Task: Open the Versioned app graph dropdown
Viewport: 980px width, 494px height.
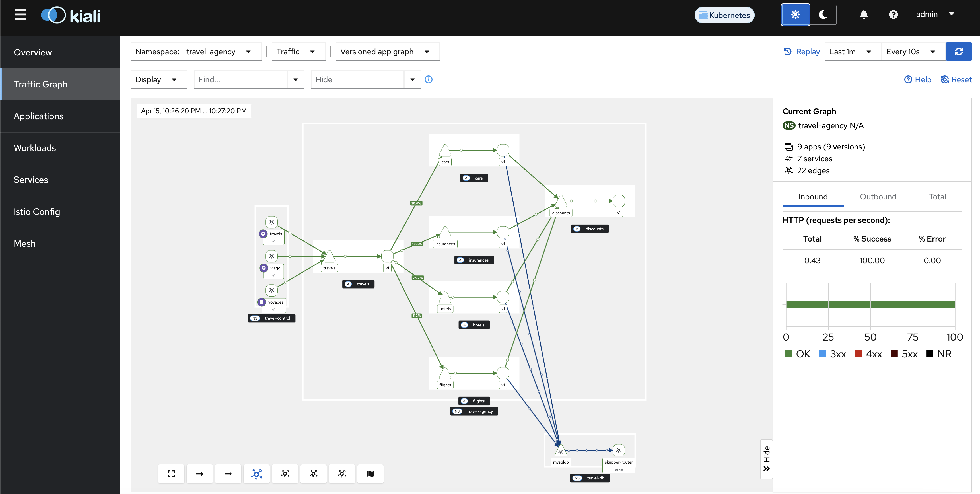Action: 387,52
